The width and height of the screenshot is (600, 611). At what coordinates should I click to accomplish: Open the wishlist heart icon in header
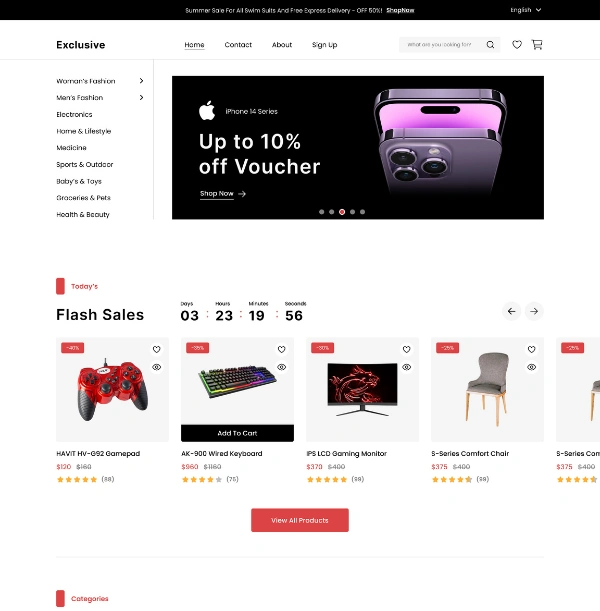517,45
